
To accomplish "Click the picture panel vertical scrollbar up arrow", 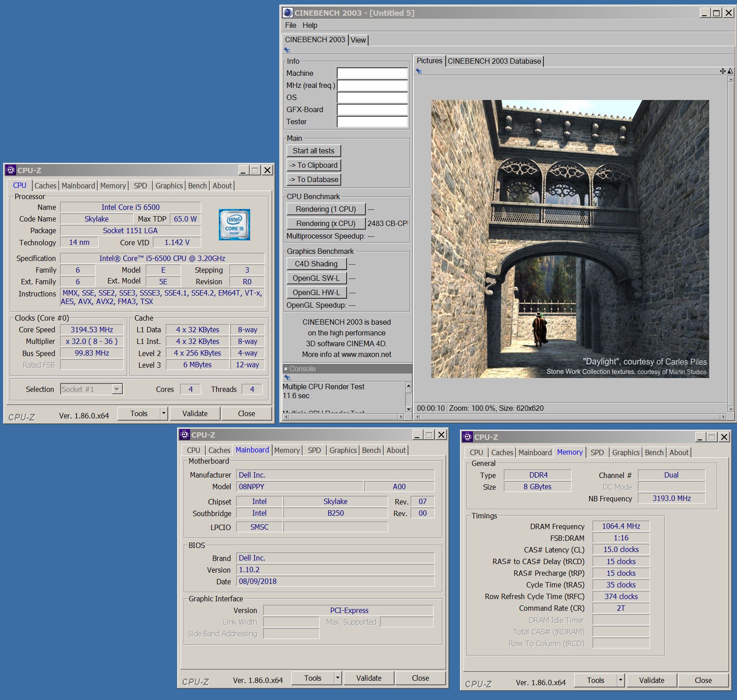I will tap(731, 79).
